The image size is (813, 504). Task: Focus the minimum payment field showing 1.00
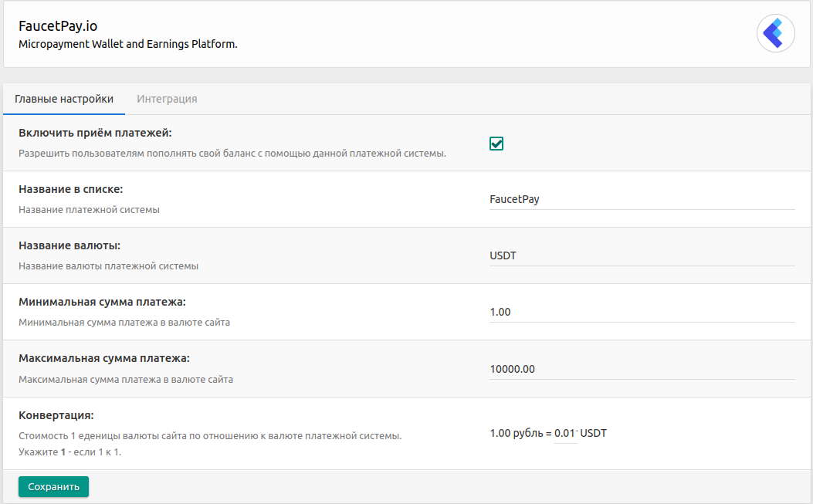641,313
